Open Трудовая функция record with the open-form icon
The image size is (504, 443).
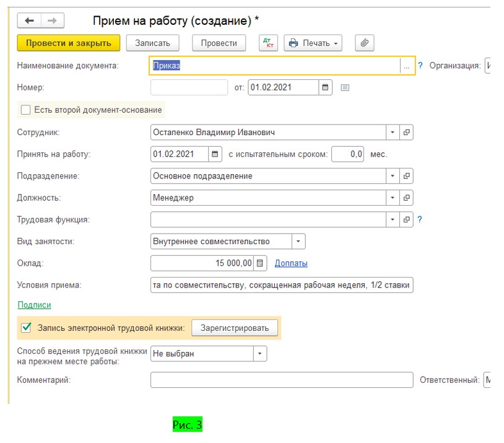coord(406,219)
